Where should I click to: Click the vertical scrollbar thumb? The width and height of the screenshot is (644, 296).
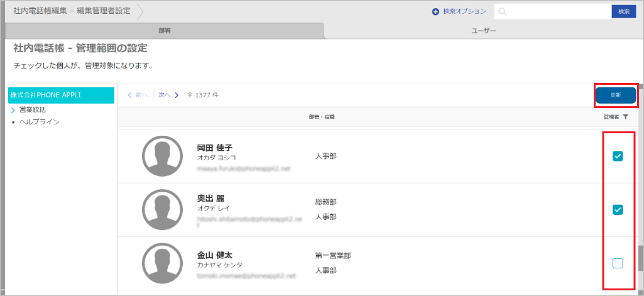[641, 258]
